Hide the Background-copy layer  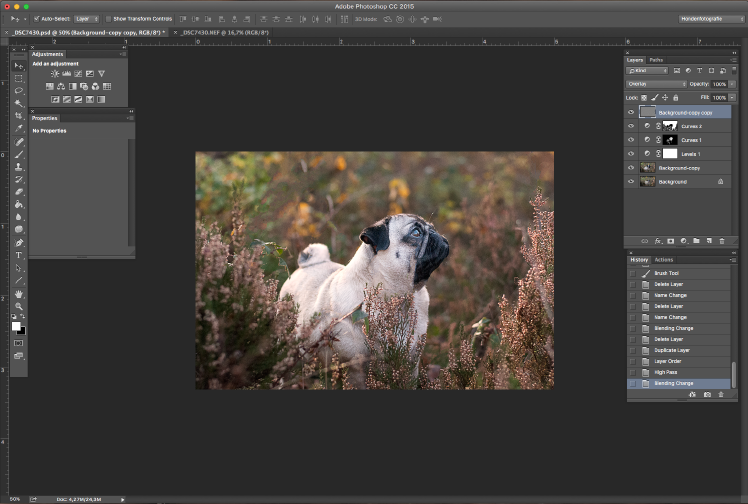(x=631, y=168)
